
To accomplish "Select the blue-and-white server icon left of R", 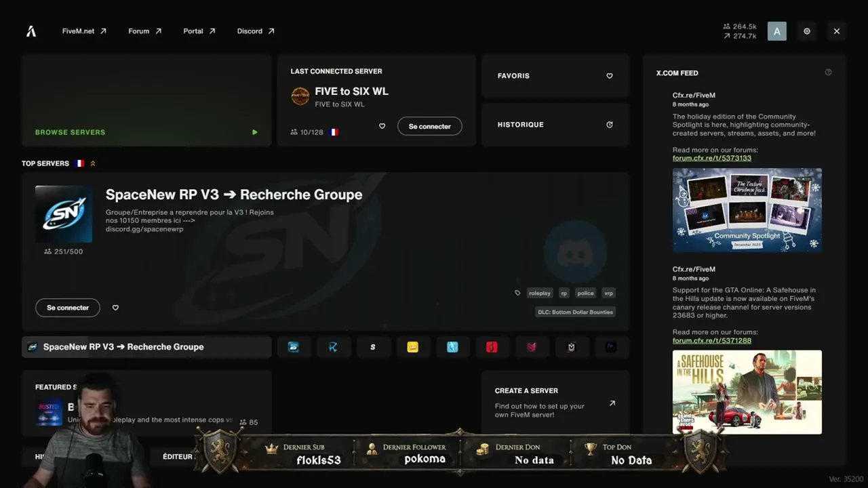I will [x=294, y=347].
